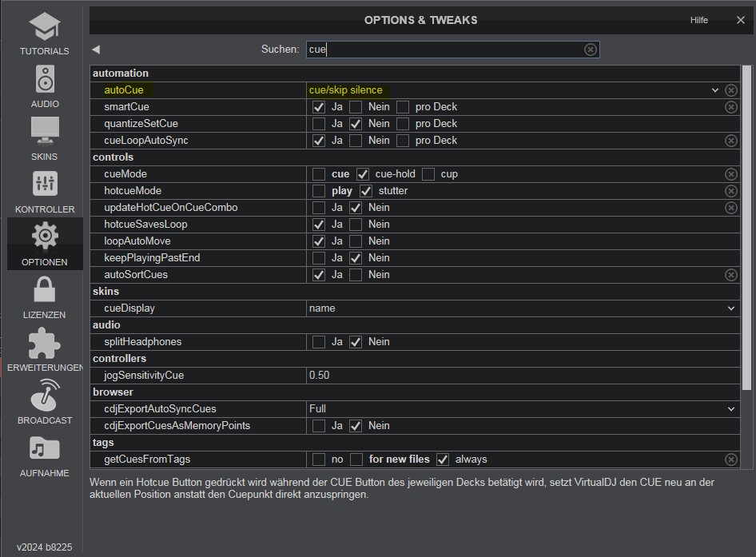Open Audio speaker settings icon

45,79
